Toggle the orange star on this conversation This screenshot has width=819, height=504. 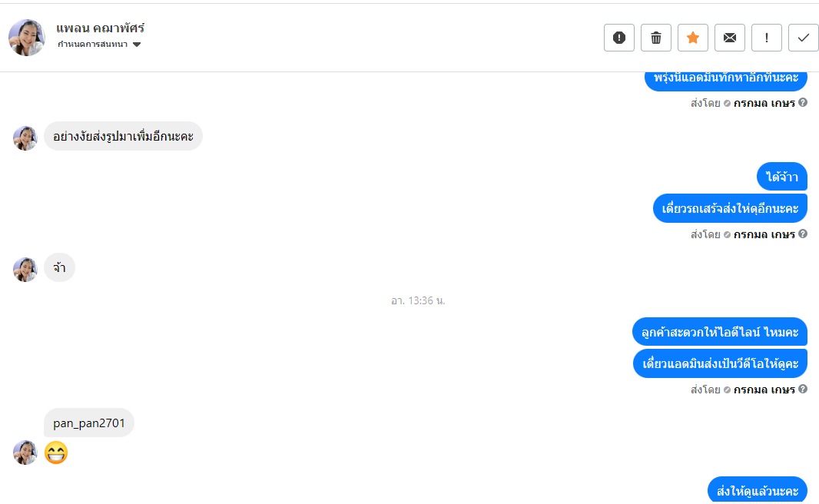click(x=693, y=38)
